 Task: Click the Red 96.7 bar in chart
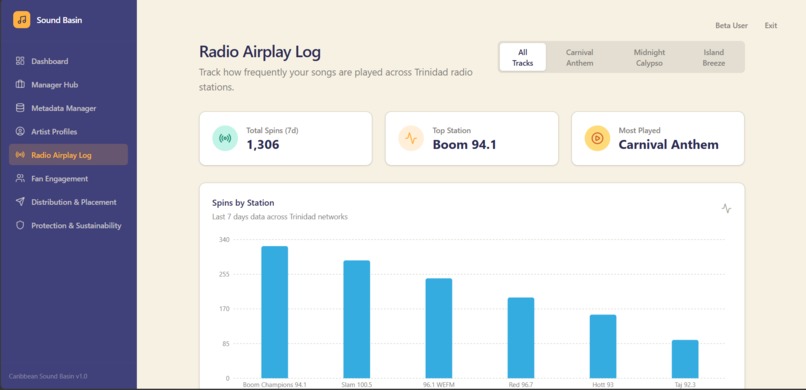(521, 338)
